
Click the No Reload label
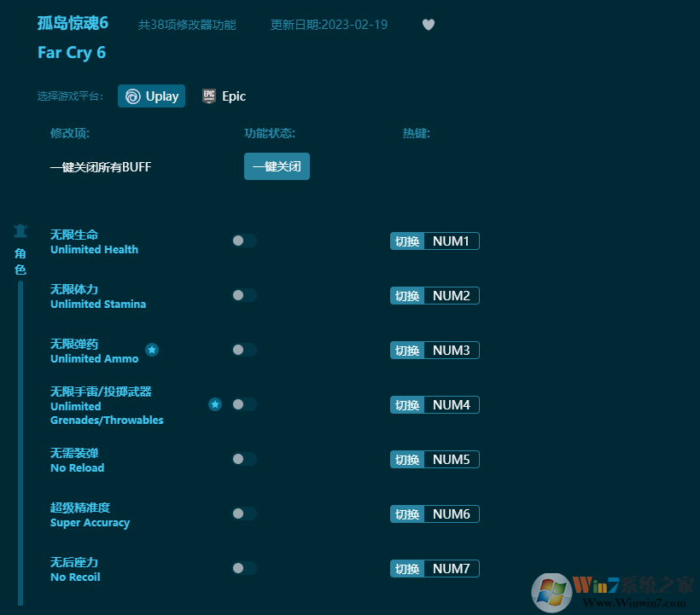click(77, 467)
